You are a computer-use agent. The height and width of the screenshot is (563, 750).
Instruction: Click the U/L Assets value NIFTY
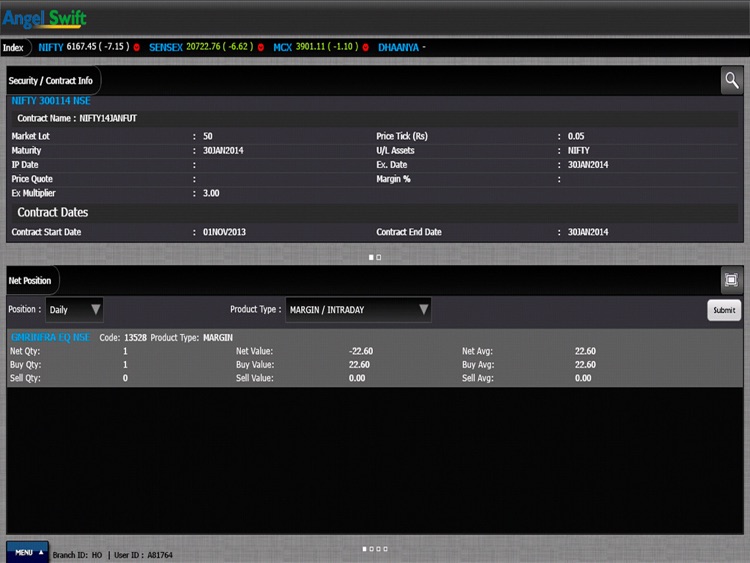pos(579,151)
